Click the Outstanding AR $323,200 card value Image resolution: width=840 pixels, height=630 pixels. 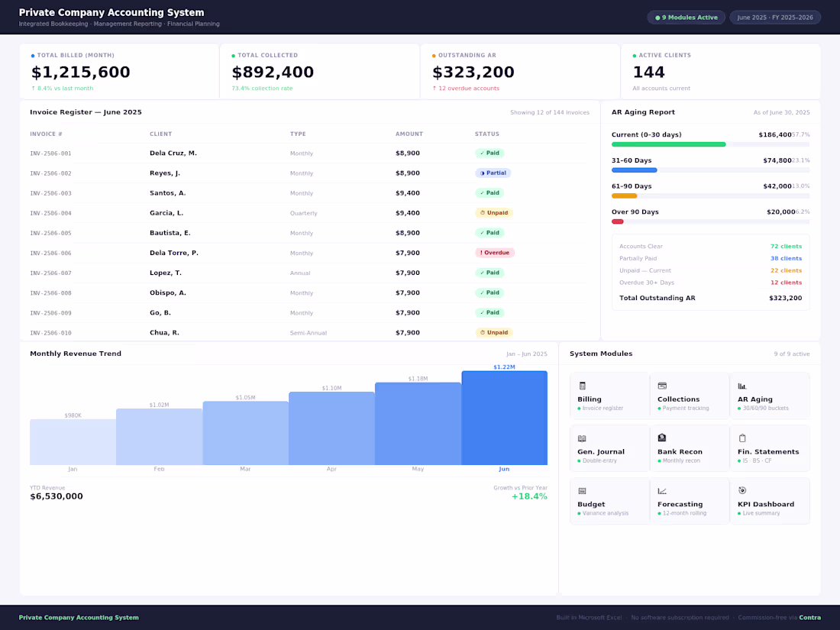[473, 73]
